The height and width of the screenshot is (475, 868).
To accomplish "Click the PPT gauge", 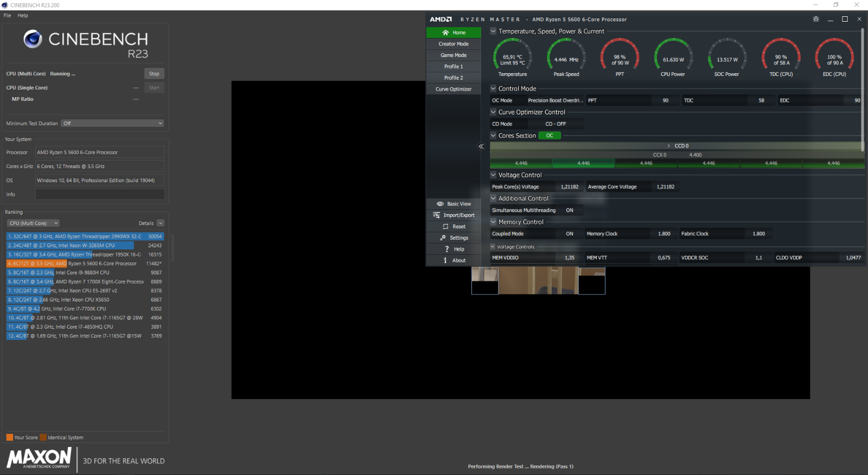I will tap(620, 57).
